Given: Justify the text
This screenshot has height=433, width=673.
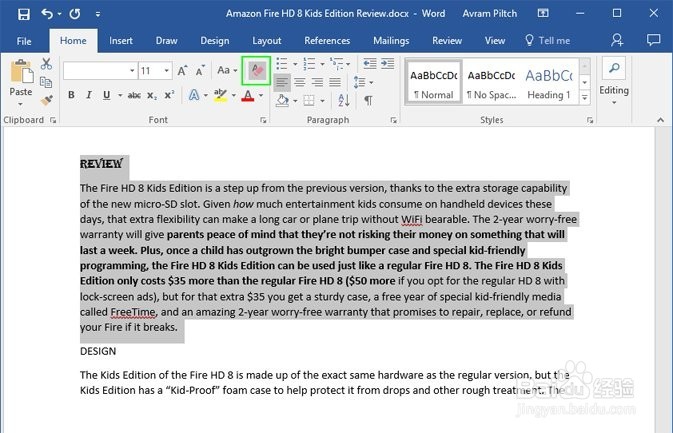Looking at the screenshot, I should click(x=335, y=82).
